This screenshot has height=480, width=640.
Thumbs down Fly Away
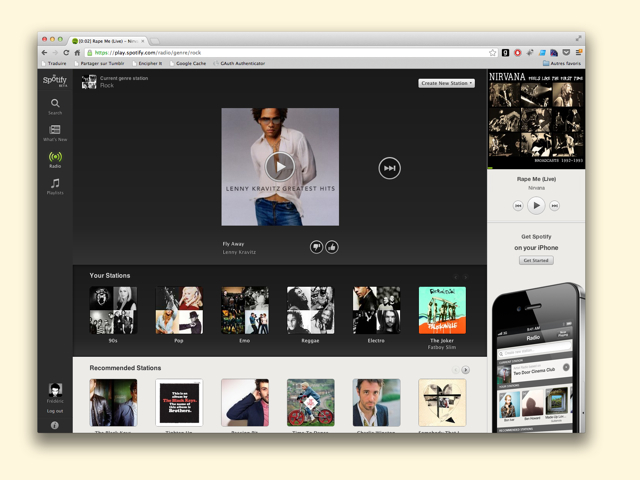(316, 247)
